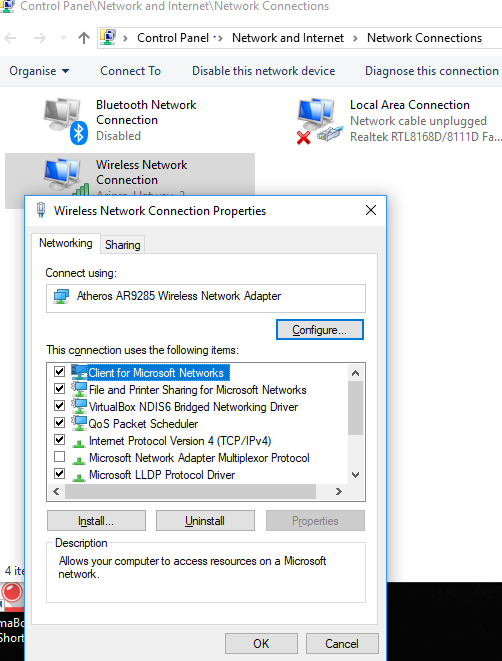Viewport: 502px width, 661px height.
Task: Click the horizontal scrollbar right arrow
Action: 338,492
